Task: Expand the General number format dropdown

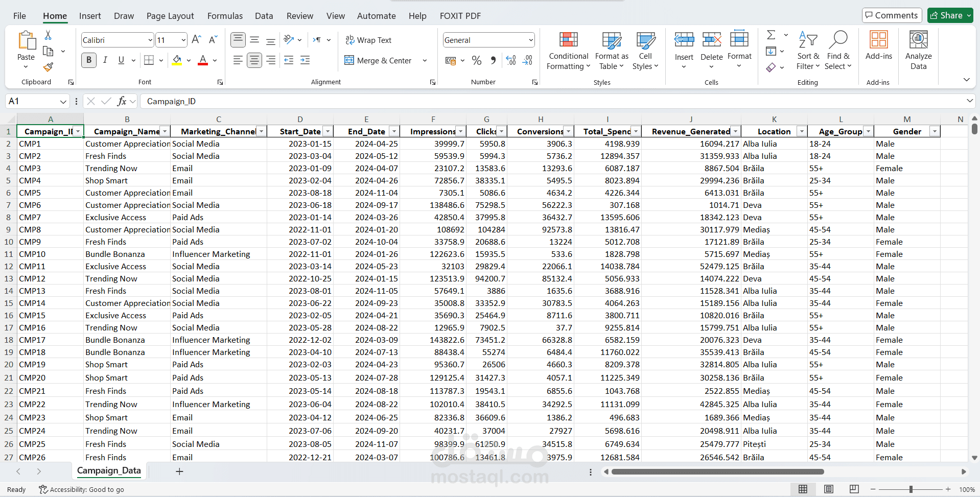Action: point(531,40)
